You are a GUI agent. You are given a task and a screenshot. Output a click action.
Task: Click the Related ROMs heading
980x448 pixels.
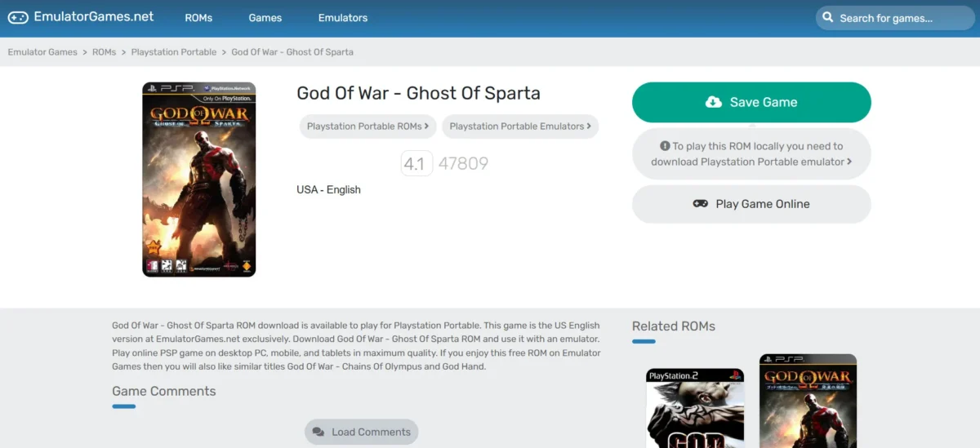pyautogui.click(x=674, y=326)
